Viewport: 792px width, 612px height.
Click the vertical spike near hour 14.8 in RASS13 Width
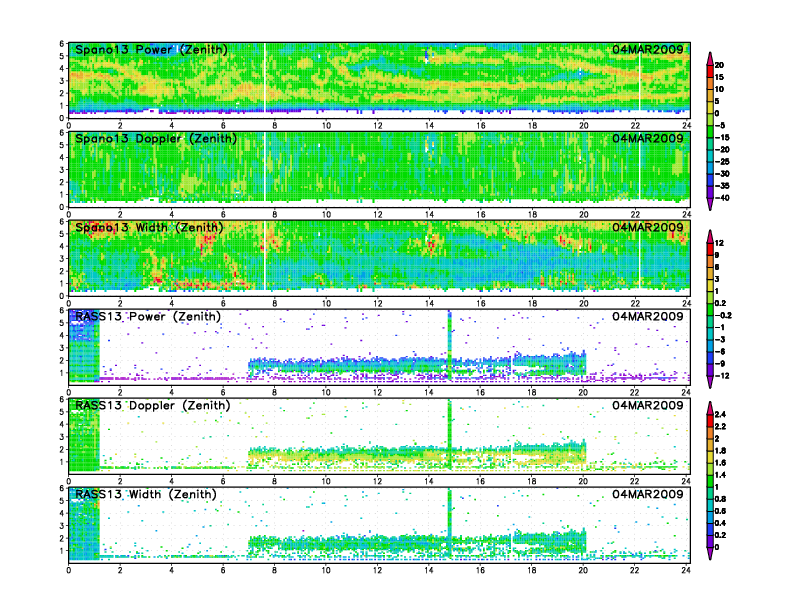click(449, 524)
